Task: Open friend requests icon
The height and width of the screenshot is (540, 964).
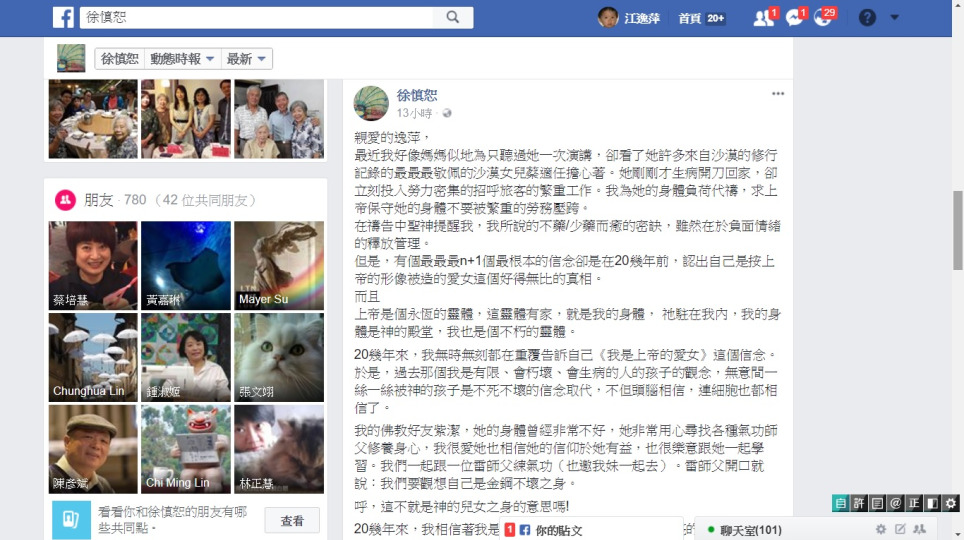Action: (764, 18)
